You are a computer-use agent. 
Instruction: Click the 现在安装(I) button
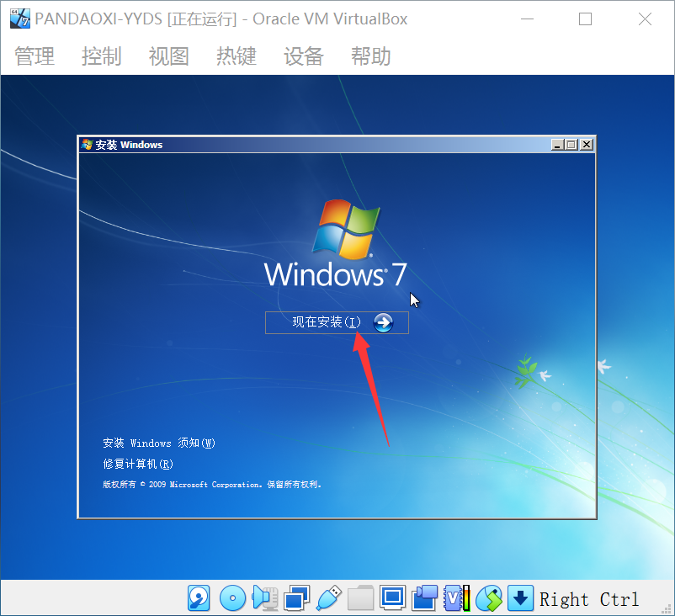tap(337, 322)
